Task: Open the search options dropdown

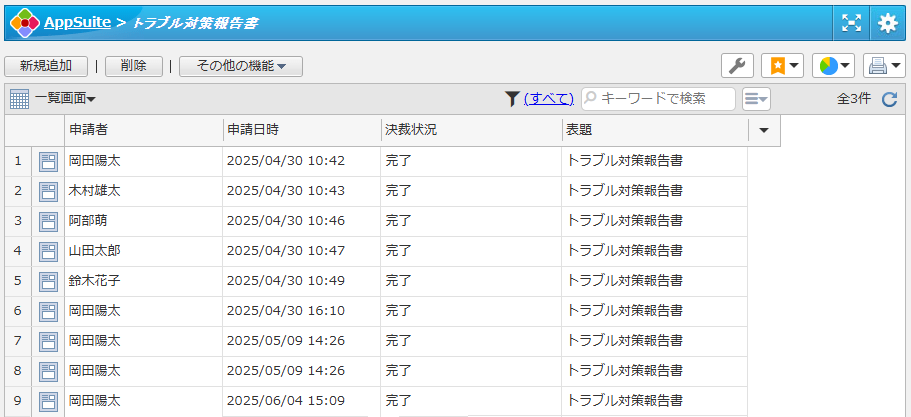Action: click(757, 98)
